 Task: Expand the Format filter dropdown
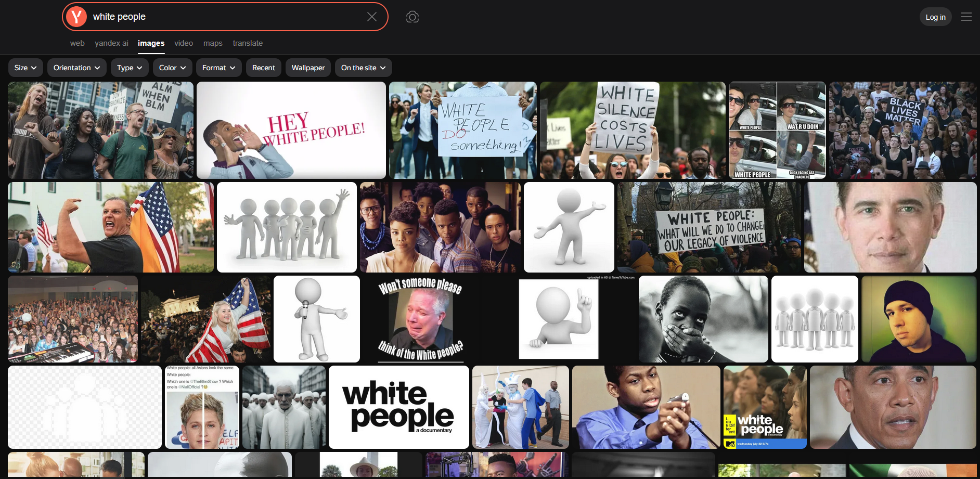tap(219, 68)
